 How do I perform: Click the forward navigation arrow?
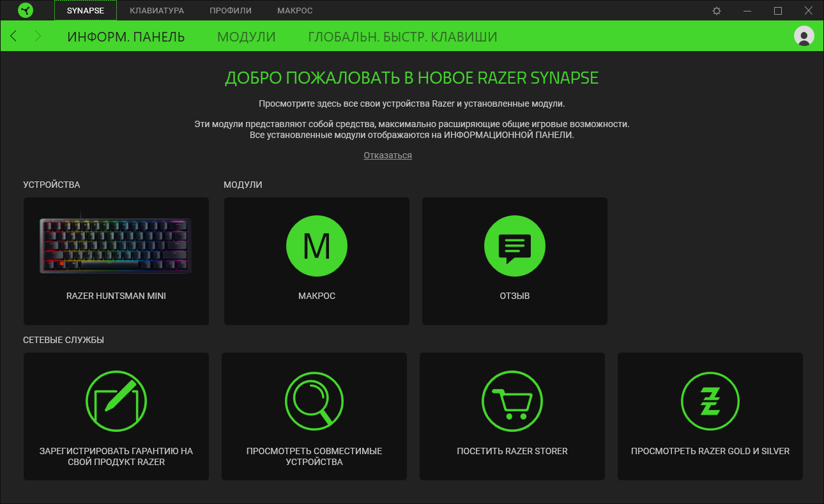[38, 36]
